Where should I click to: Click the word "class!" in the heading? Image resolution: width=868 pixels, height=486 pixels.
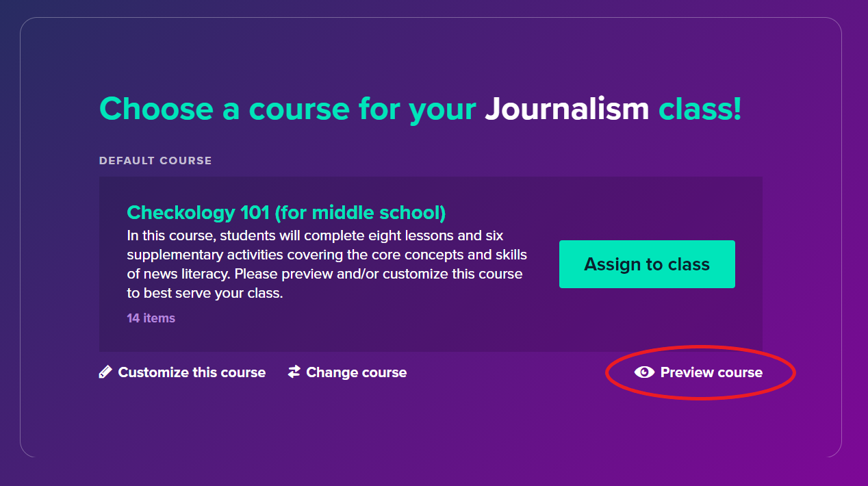pos(700,110)
